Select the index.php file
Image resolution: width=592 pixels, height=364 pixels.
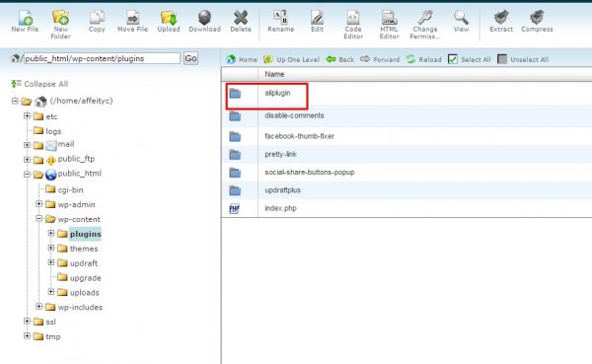click(x=407, y=208)
